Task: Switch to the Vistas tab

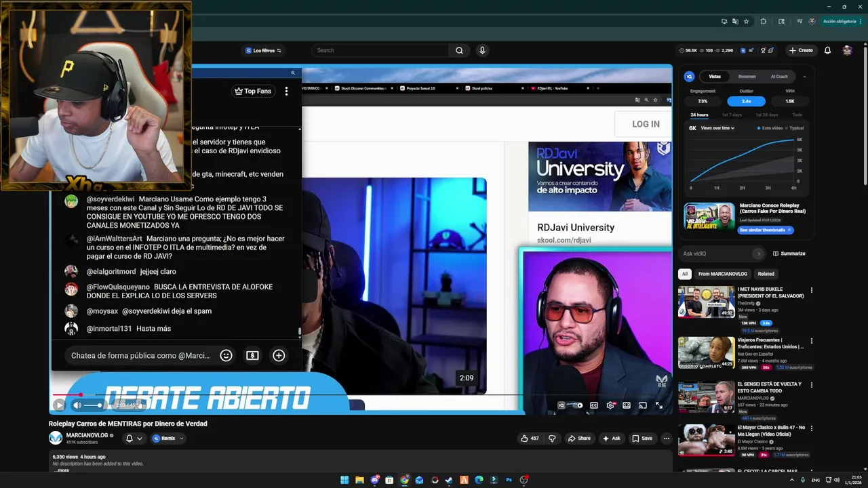Action: [715, 77]
